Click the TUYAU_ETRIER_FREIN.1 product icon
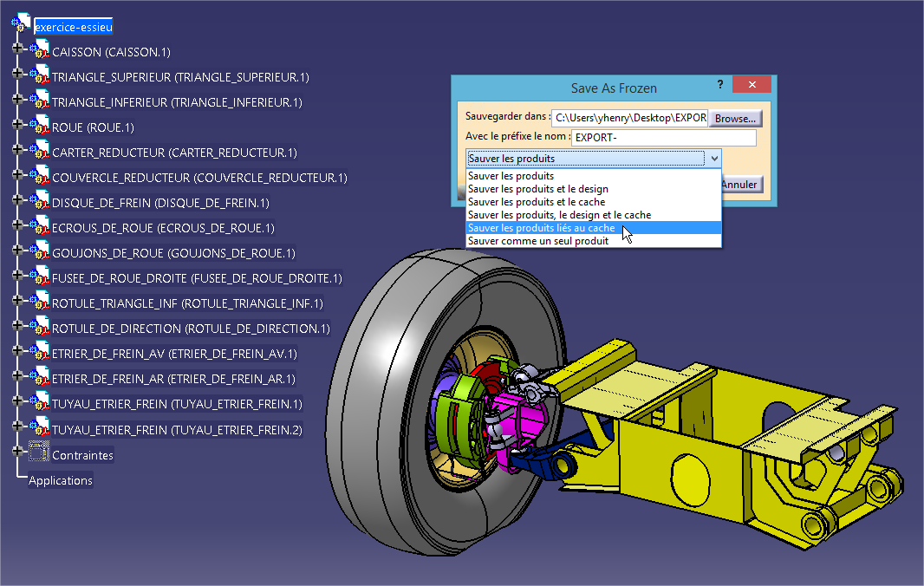This screenshot has height=586, width=924. tap(40, 402)
